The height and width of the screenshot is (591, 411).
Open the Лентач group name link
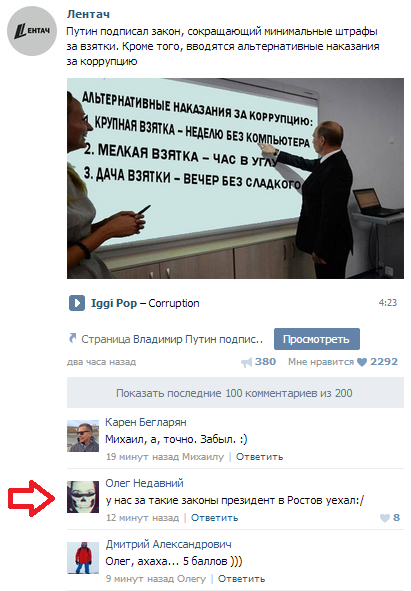(x=88, y=14)
